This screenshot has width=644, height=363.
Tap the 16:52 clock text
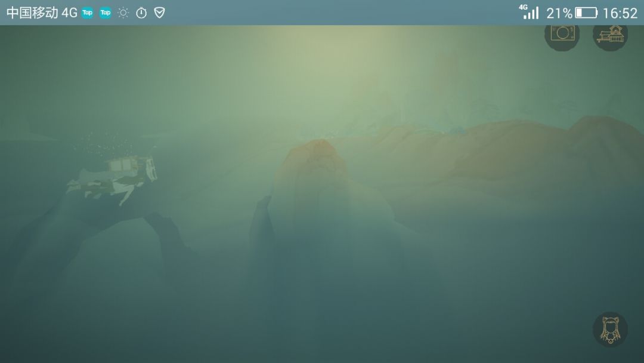620,13
